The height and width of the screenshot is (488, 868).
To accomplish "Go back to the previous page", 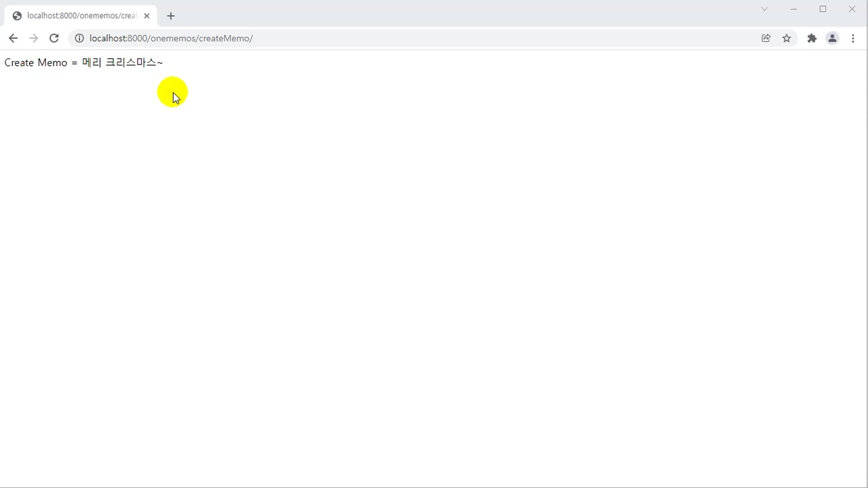I will coord(13,38).
